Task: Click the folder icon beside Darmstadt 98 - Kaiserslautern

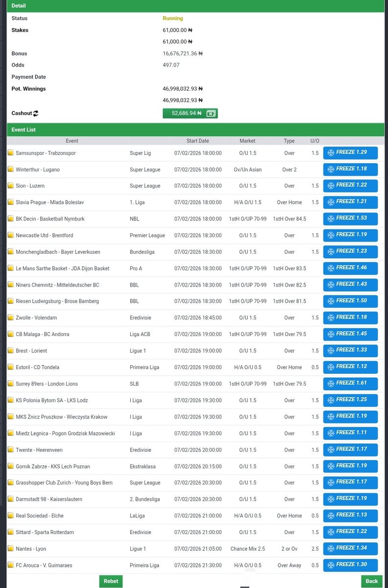Action: (11, 499)
